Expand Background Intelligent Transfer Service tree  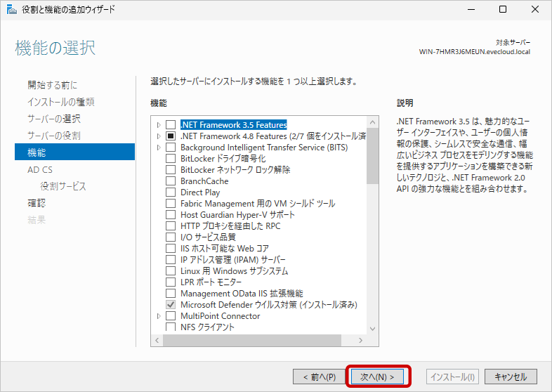click(x=159, y=148)
